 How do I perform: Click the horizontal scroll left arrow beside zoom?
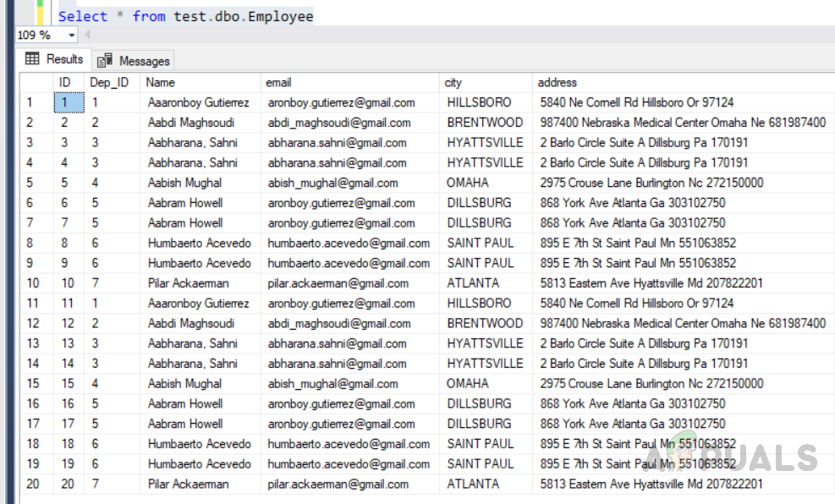[x=87, y=35]
